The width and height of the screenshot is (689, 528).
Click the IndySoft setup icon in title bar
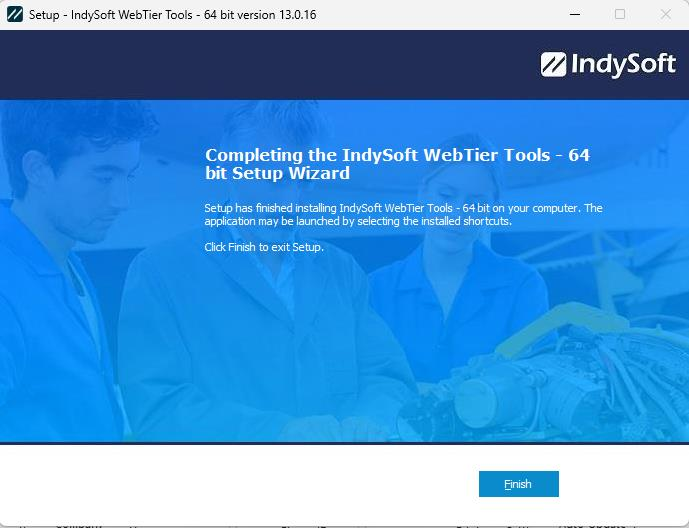coord(15,14)
